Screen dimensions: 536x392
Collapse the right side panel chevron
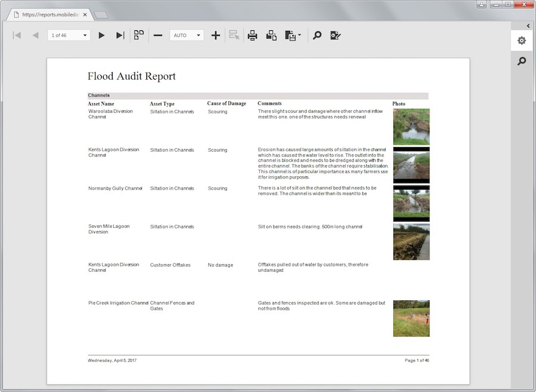pyautogui.click(x=528, y=26)
